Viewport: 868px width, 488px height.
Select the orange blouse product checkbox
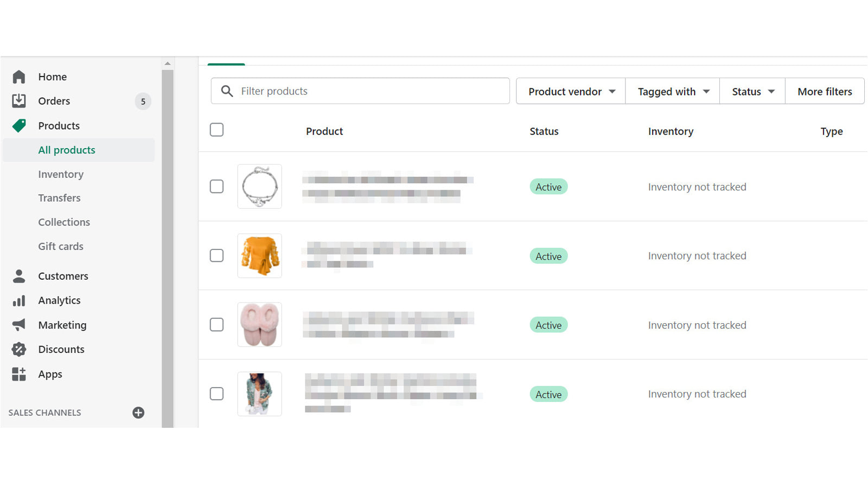(x=216, y=255)
